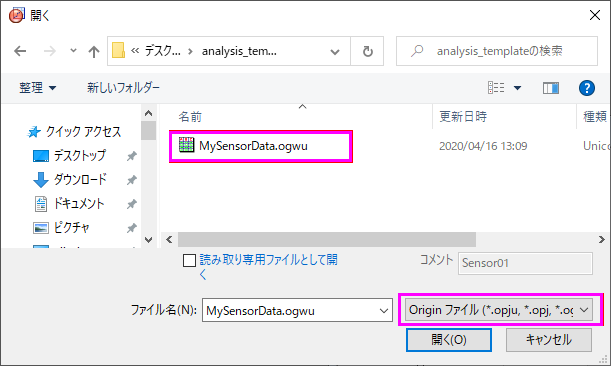The height and width of the screenshot is (366, 611).
Task: Open ドキュメント in navigation pane
Action: (69, 203)
